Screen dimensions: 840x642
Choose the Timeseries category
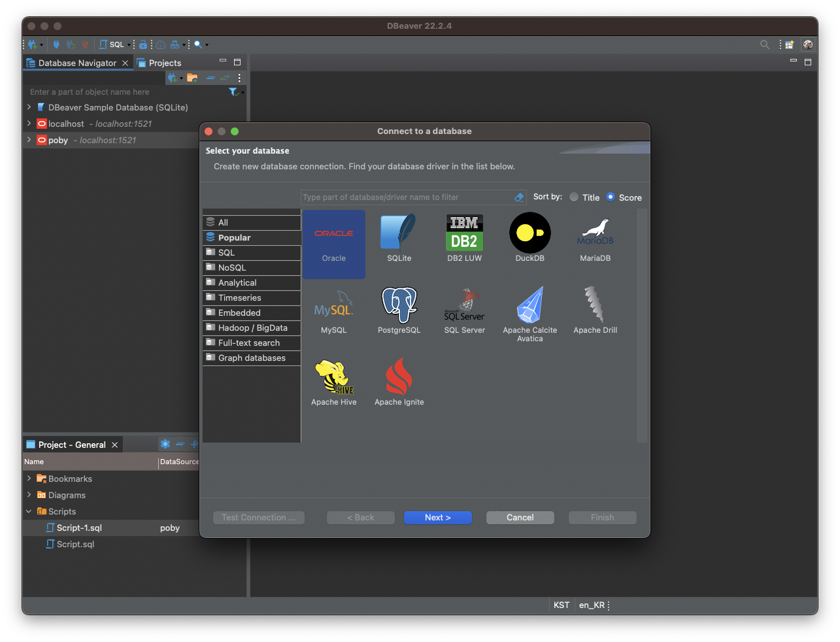252,297
